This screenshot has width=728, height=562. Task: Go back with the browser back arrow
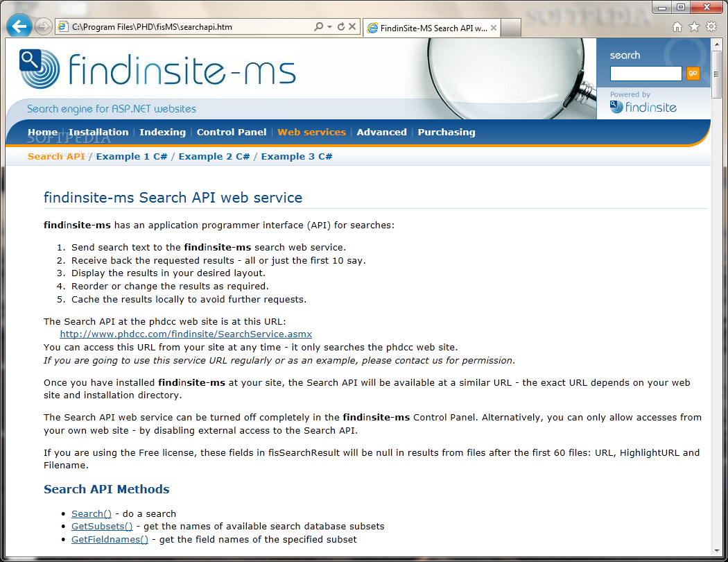[x=19, y=26]
